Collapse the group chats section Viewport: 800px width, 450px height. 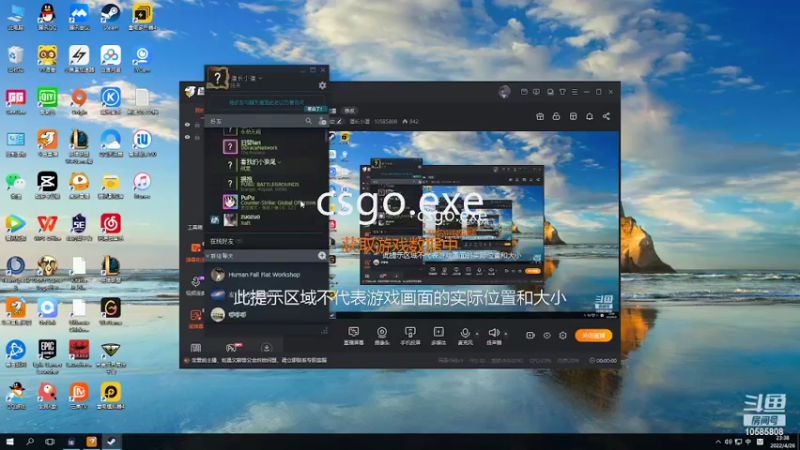(208, 256)
